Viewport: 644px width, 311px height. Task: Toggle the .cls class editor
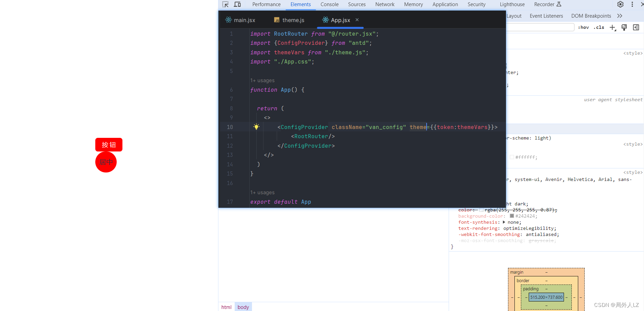coord(599,28)
